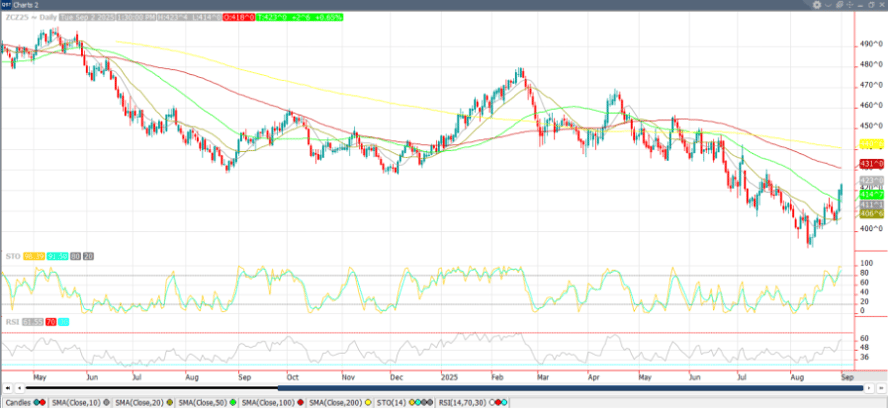The image size is (888, 409).
Task: Click the horizontal time scrollbar thumb
Action: click(x=571, y=388)
